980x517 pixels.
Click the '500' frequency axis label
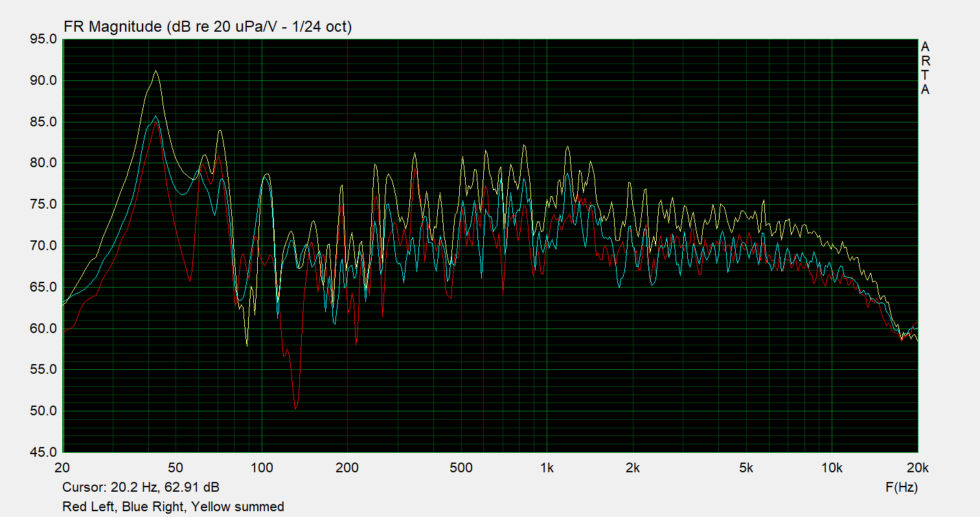(x=461, y=468)
